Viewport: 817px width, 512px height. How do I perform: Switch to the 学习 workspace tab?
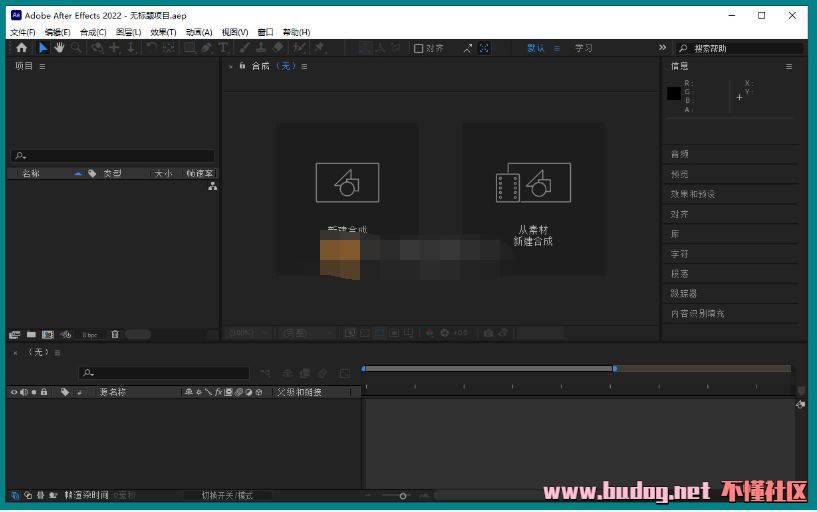click(x=584, y=48)
